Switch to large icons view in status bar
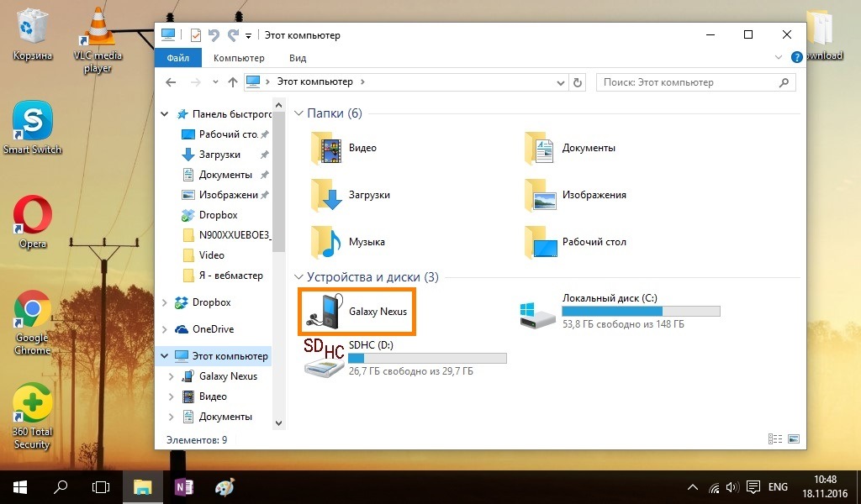 793,439
